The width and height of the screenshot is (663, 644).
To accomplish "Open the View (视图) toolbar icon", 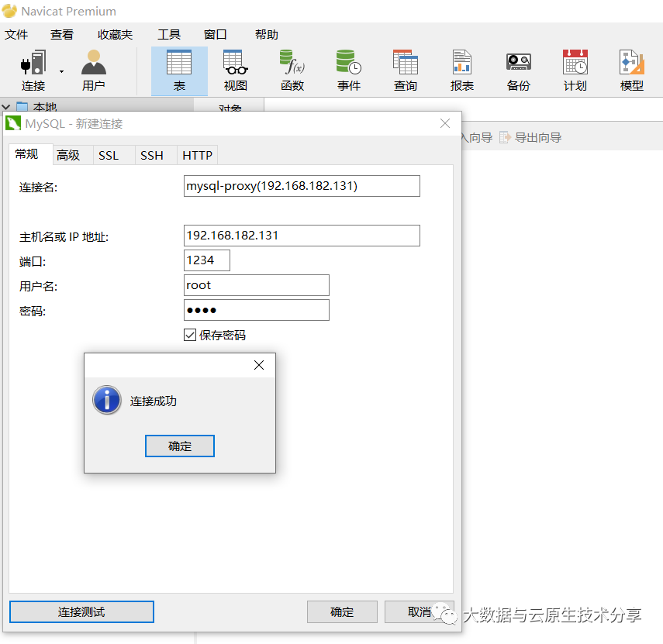I will pyautogui.click(x=236, y=71).
